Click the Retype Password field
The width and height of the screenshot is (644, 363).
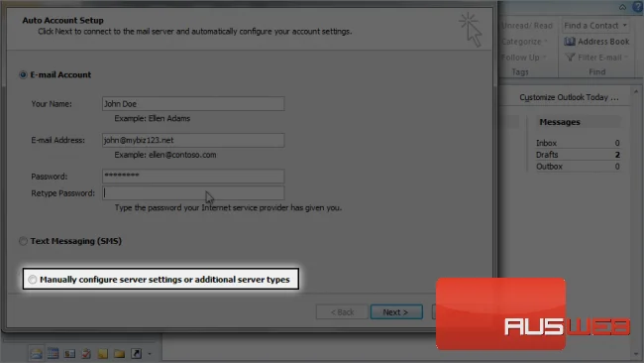click(193, 192)
